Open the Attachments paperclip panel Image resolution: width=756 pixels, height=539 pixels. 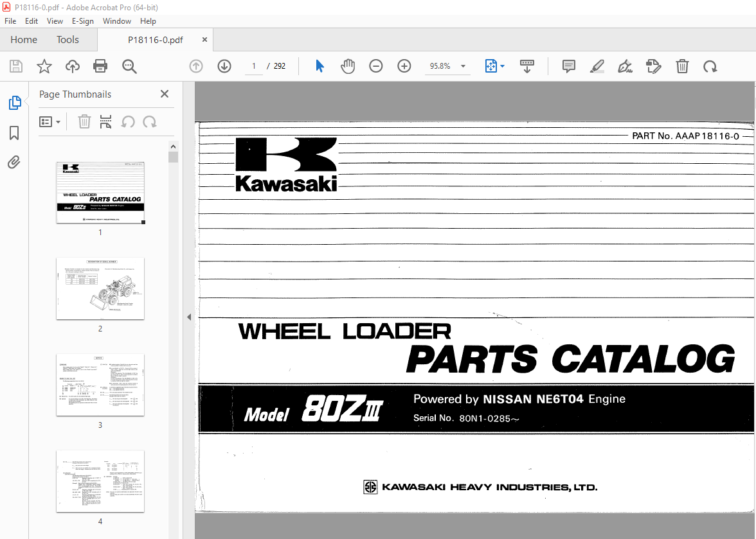[x=14, y=163]
